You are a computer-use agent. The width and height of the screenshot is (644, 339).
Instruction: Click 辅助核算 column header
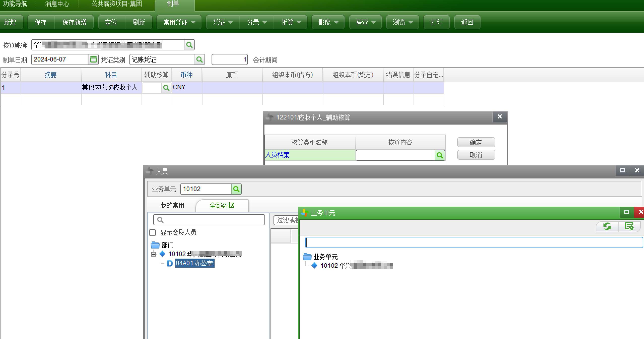tap(156, 75)
